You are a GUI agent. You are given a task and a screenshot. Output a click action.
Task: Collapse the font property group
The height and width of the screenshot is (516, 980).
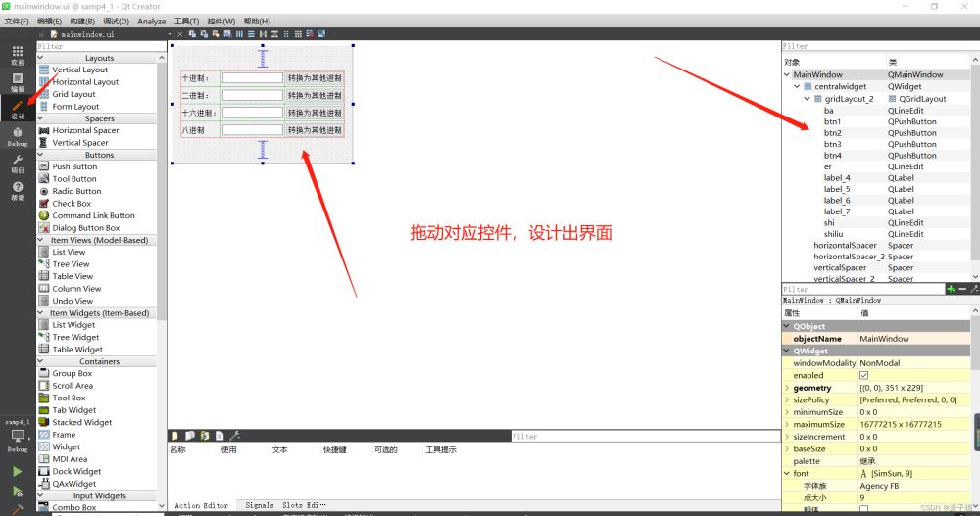(787, 474)
